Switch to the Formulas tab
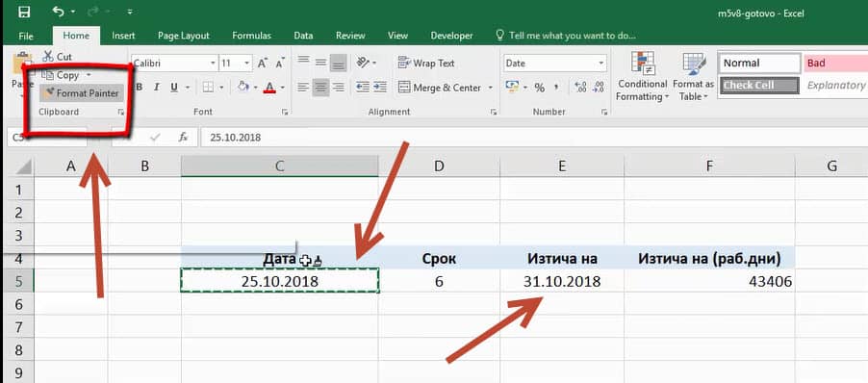868x383 pixels. 251,36
